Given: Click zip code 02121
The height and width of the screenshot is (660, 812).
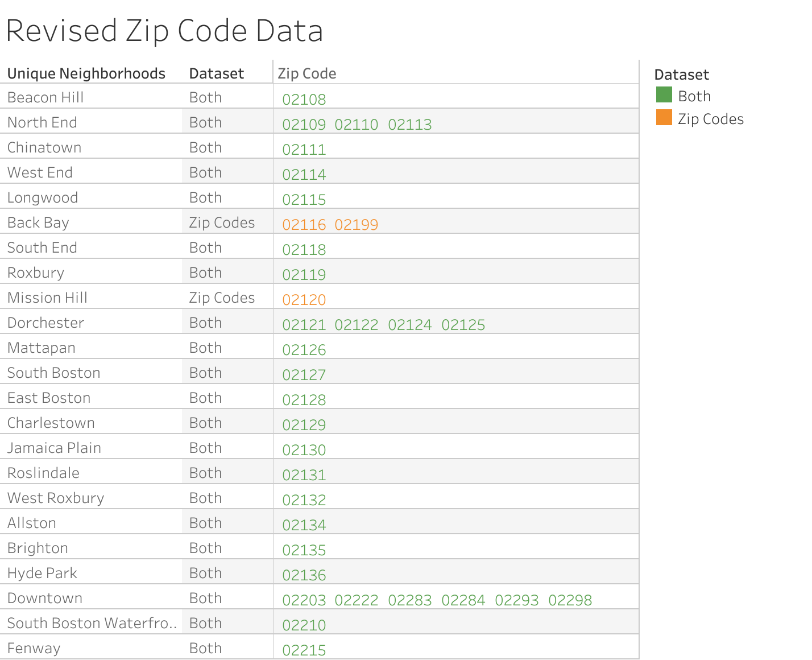Looking at the screenshot, I should (304, 325).
